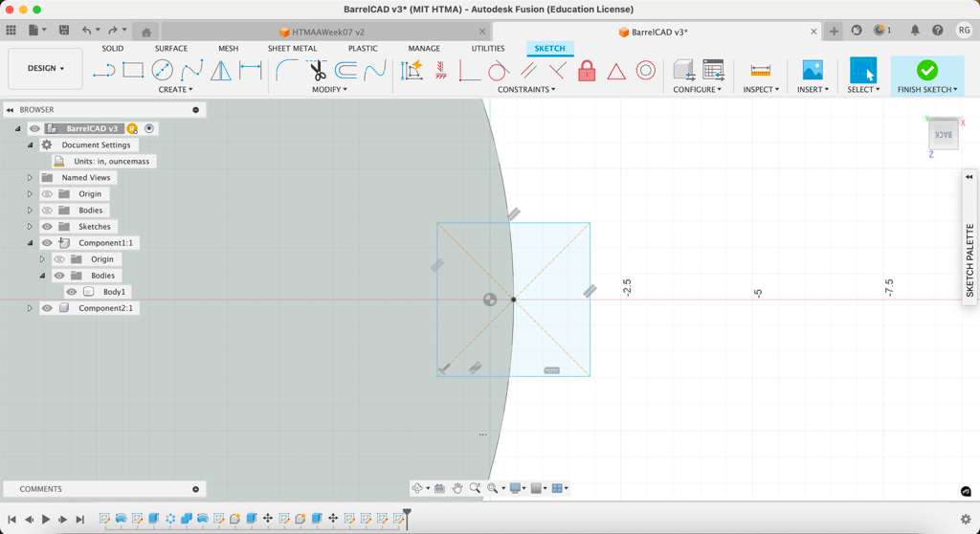Viewport: 980px width, 534px height.
Task: Choose the Concentric constraint icon
Action: pyautogui.click(x=646, y=71)
